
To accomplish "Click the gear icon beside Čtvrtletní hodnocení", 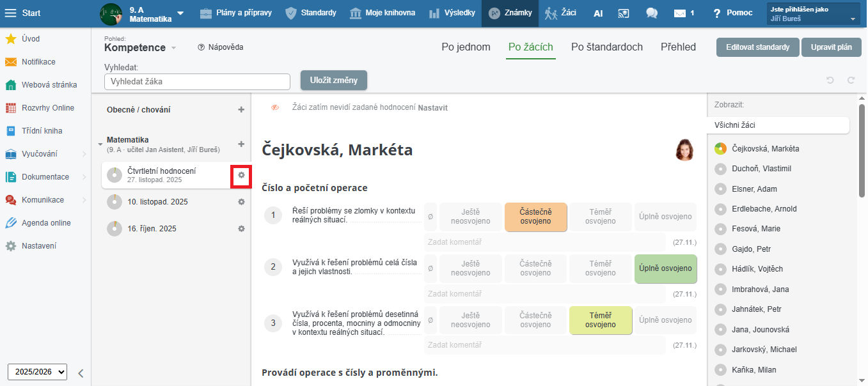I will coord(241,175).
